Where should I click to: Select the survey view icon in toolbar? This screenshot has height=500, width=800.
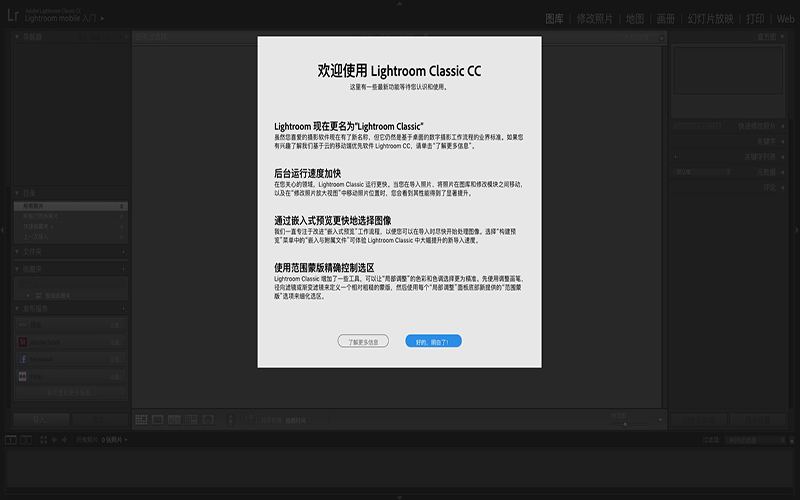(191, 420)
